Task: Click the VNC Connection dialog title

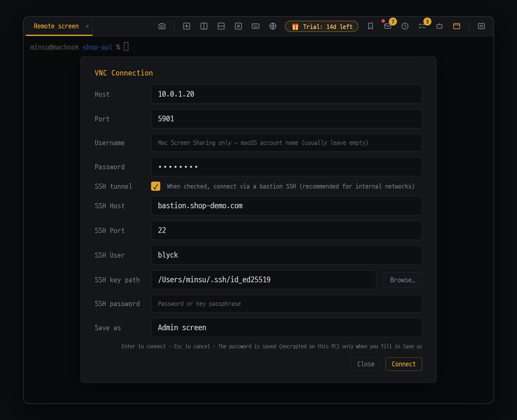Action: (124, 73)
